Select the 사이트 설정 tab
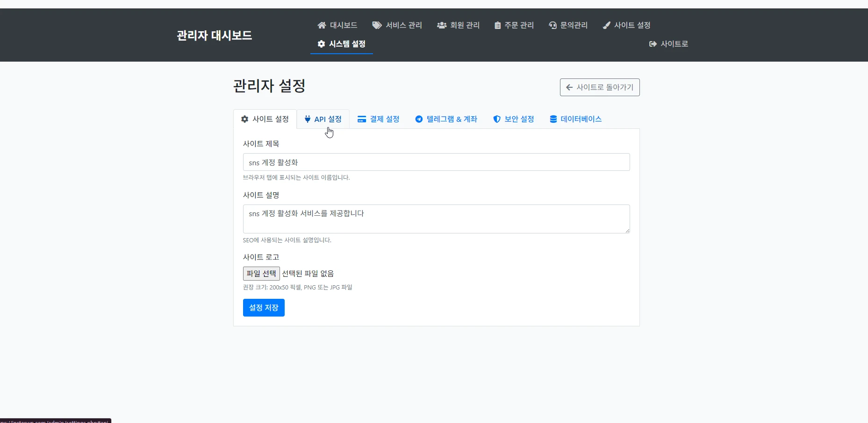This screenshot has width=868, height=423. 265,119
